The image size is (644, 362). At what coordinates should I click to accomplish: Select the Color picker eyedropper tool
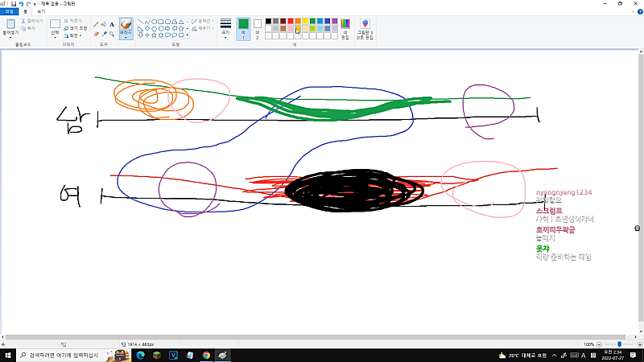click(104, 34)
